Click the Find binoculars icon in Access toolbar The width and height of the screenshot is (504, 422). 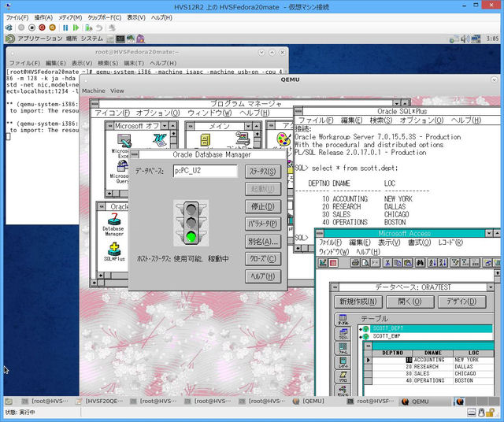(x=420, y=263)
